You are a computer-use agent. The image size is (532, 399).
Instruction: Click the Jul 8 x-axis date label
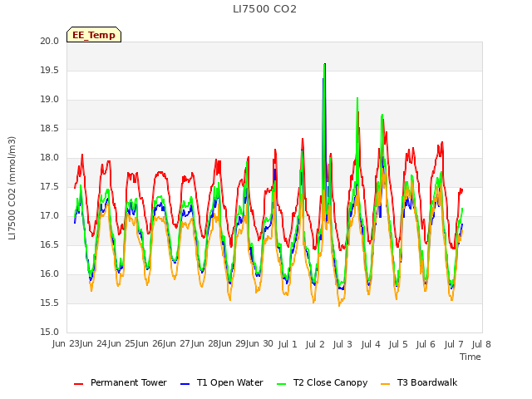pyautogui.click(x=481, y=344)
